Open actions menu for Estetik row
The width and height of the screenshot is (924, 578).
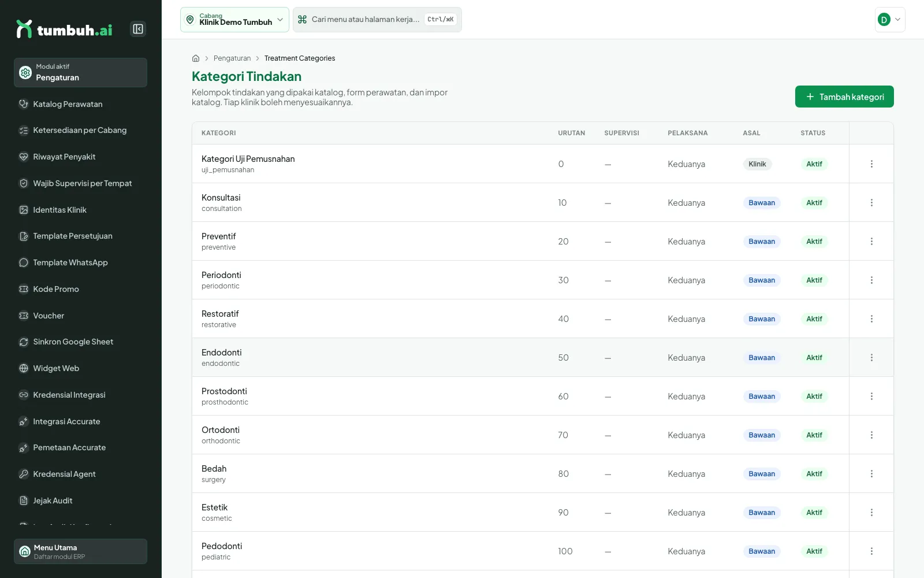point(871,513)
